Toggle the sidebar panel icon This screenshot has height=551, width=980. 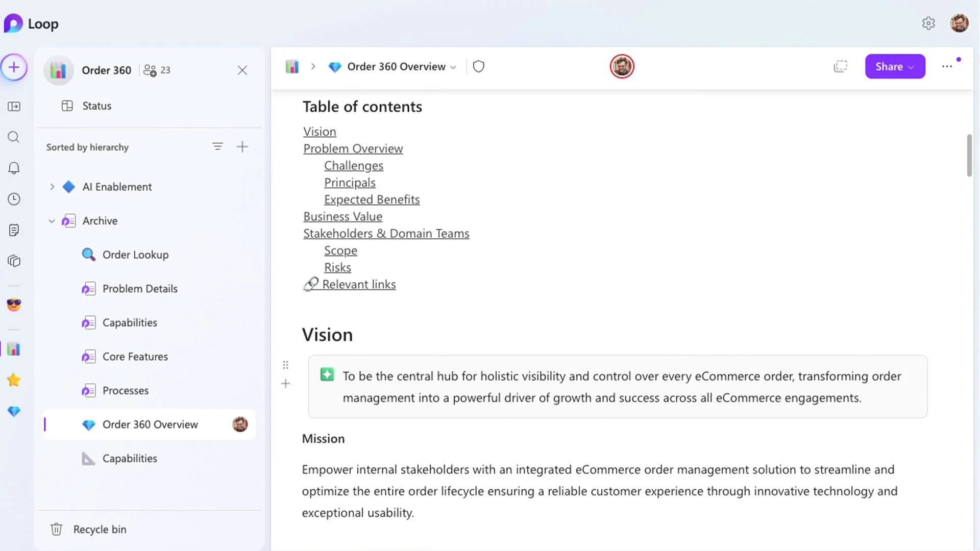pyautogui.click(x=14, y=107)
